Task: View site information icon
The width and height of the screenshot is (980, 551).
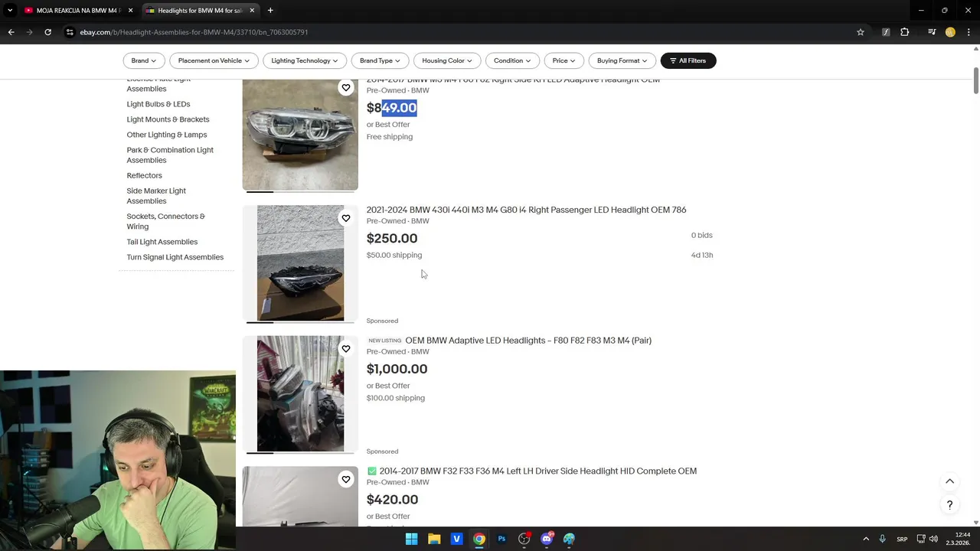Action: [x=70, y=32]
